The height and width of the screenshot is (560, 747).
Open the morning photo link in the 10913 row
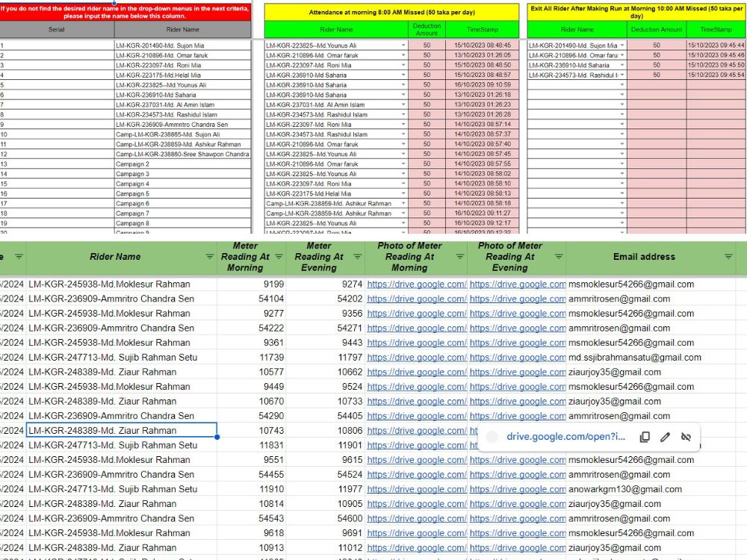click(416, 547)
